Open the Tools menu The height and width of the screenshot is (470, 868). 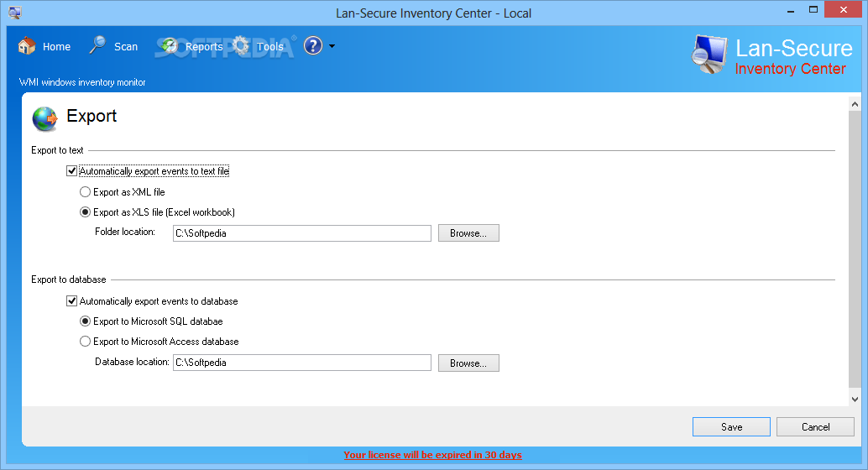click(270, 46)
